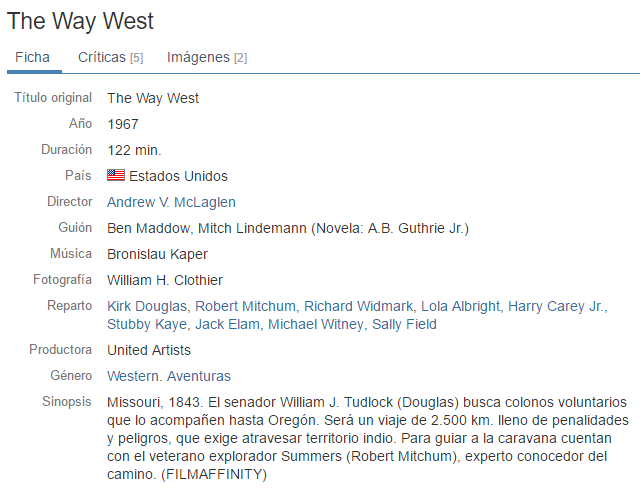Switch to the Ficha tab
The width and height of the screenshot is (640, 498).
point(33,57)
